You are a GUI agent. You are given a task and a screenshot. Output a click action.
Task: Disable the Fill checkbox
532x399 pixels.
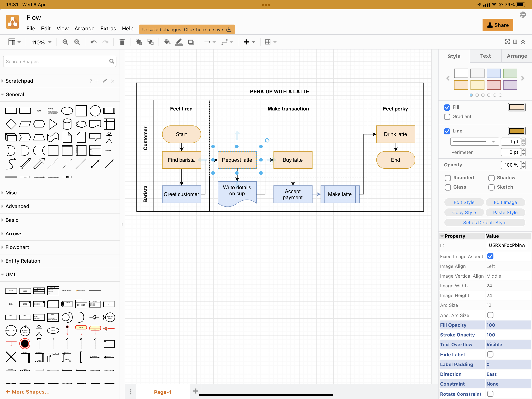point(447,107)
